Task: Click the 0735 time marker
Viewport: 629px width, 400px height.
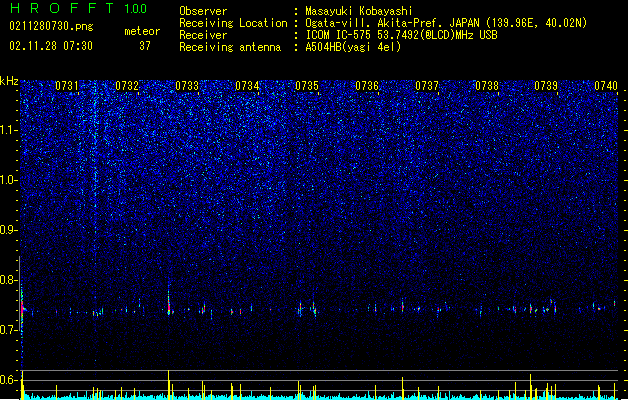Action: coord(307,86)
